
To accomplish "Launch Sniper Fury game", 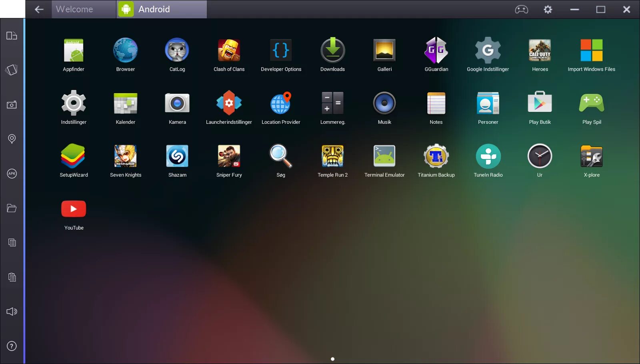I will coord(229,156).
